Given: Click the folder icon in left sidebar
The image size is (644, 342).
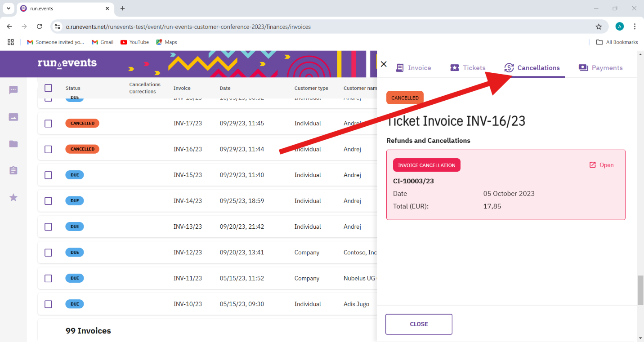Looking at the screenshot, I should [x=13, y=144].
